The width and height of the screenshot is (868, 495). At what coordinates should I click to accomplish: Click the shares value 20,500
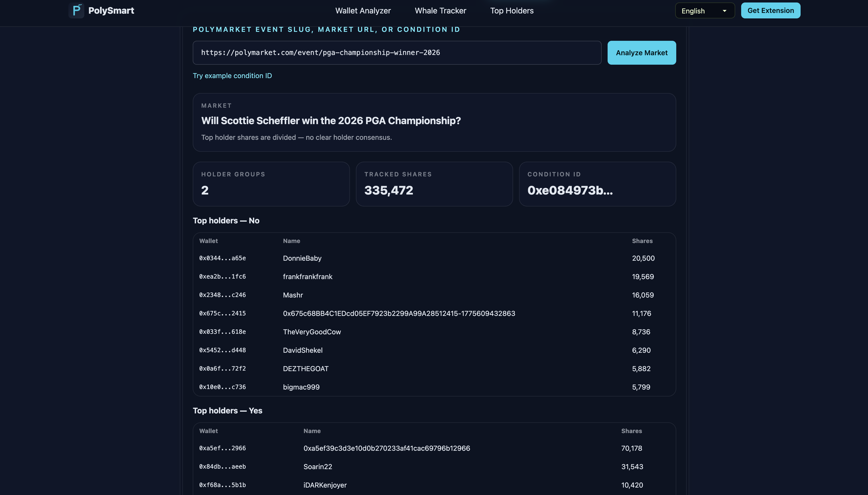pyautogui.click(x=643, y=258)
